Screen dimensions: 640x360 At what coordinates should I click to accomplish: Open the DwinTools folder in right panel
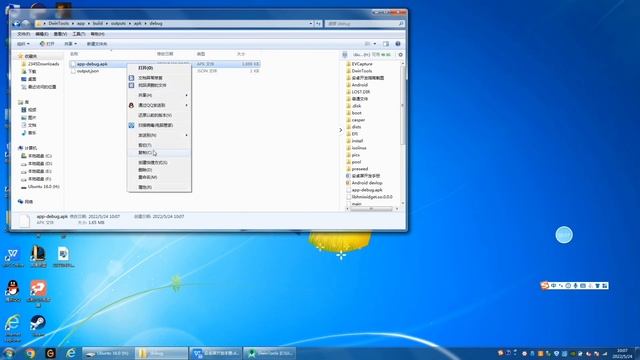pyautogui.click(x=359, y=71)
